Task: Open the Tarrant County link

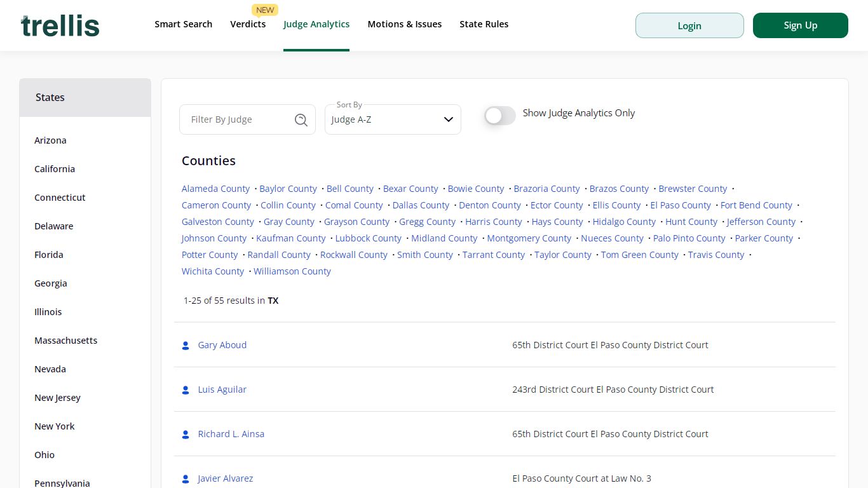Action: [494, 255]
